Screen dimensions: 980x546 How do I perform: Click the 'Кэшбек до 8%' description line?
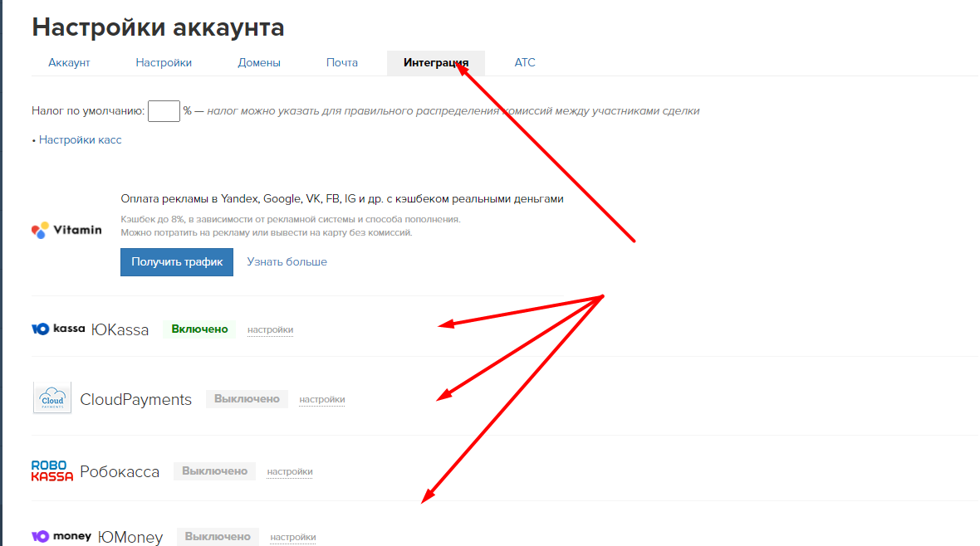pyautogui.click(x=291, y=219)
